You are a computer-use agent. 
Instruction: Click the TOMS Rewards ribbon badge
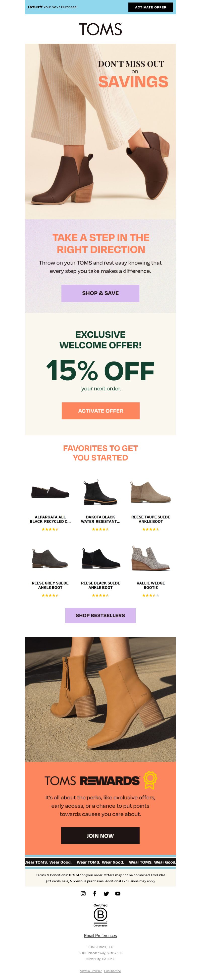[x=150, y=781]
